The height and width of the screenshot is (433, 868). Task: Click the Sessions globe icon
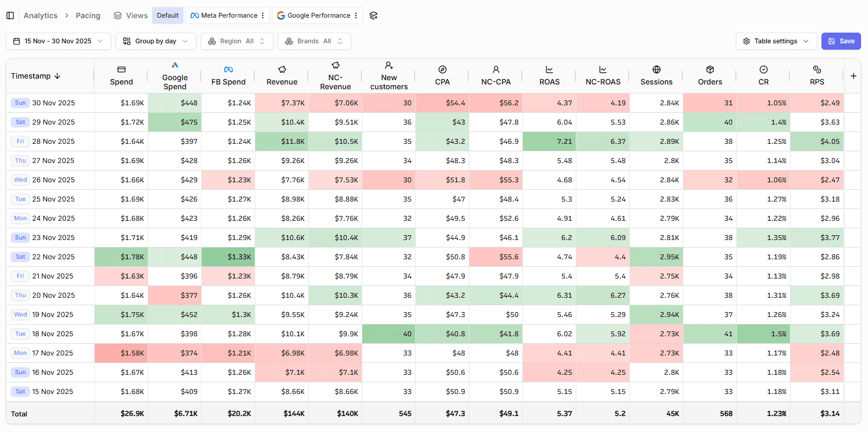[x=657, y=69]
